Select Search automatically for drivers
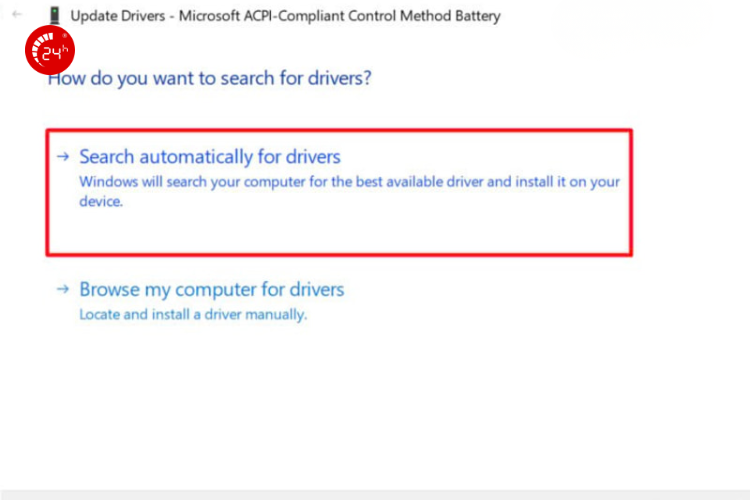Image resolution: width=750 pixels, height=500 pixels. point(210,157)
